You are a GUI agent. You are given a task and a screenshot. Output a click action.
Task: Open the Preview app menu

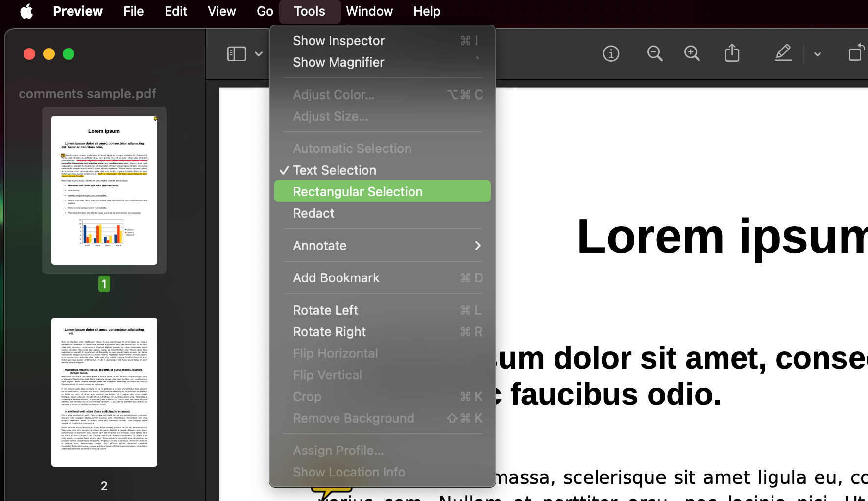point(78,11)
